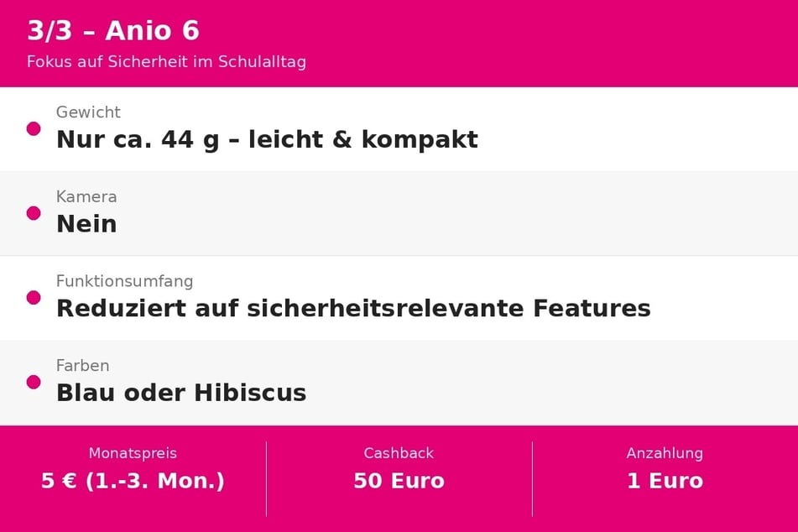798x532 pixels.
Task: Click the Cashback label
Action: pyautogui.click(x=399, y=453)
